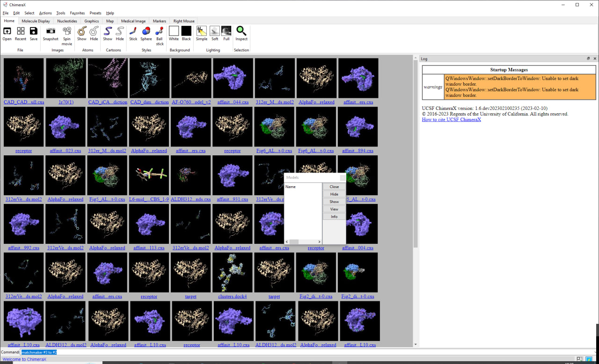The image size is (599, 364).
Task: Start the Spin movie tool
Action: [x=67, y=32]
